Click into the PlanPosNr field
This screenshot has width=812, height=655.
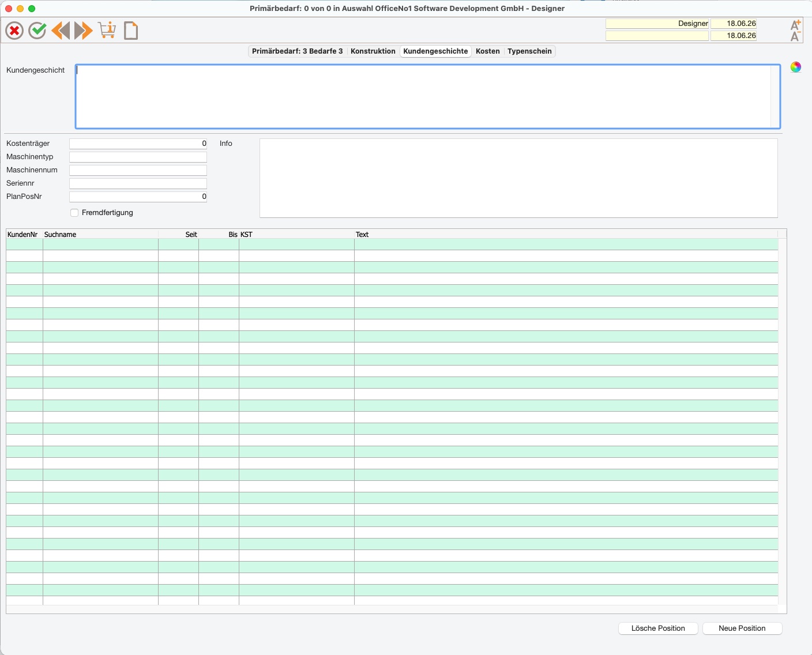coord(138,197)
